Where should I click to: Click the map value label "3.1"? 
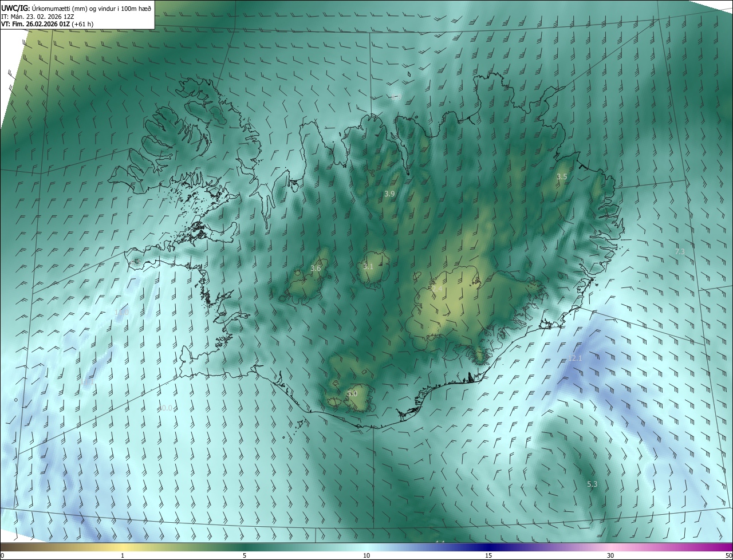click(x=368, y=267)
